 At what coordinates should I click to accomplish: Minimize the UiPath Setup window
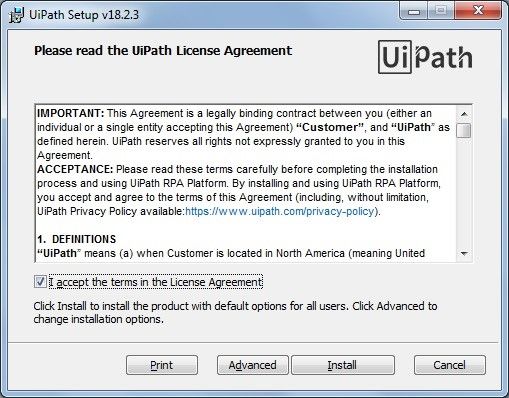[x=414, y=11]
